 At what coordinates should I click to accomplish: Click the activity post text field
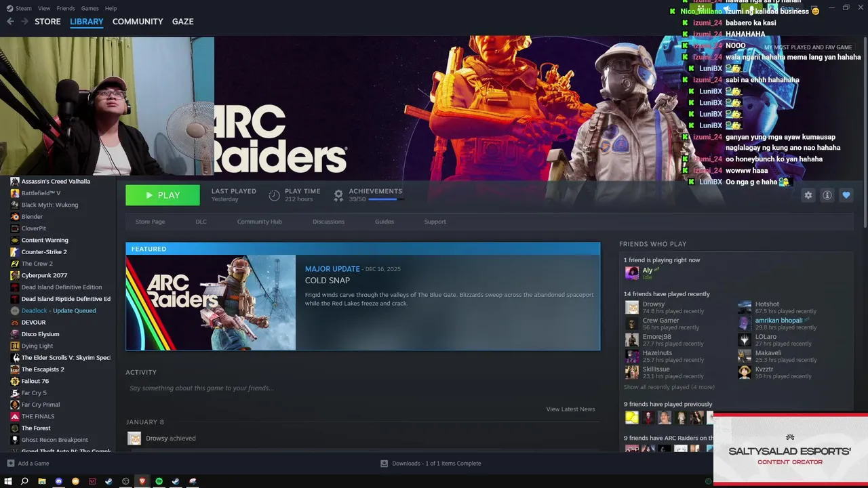click(x=363, y=388)
